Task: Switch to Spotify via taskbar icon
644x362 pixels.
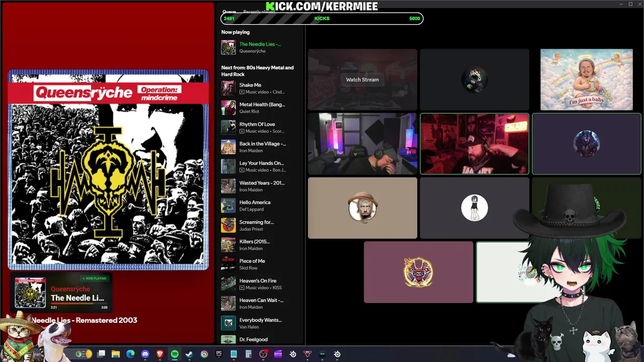Action: pos(175,354)
